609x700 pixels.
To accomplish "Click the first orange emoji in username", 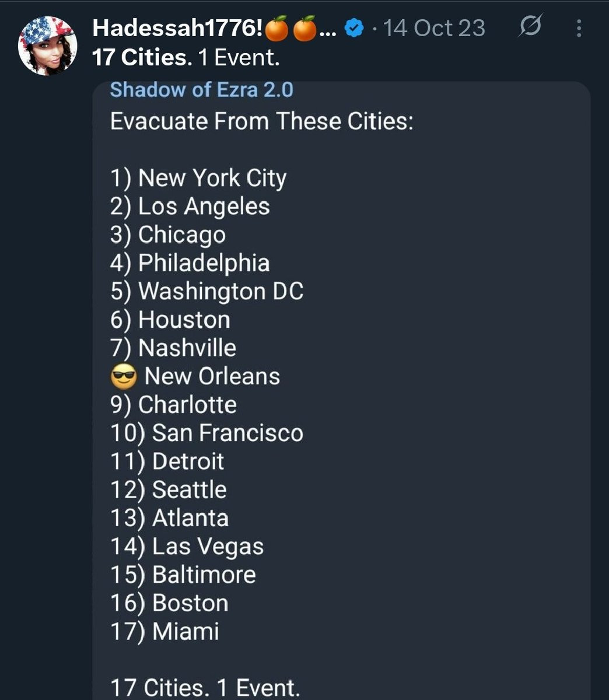I will coord(277,29).
